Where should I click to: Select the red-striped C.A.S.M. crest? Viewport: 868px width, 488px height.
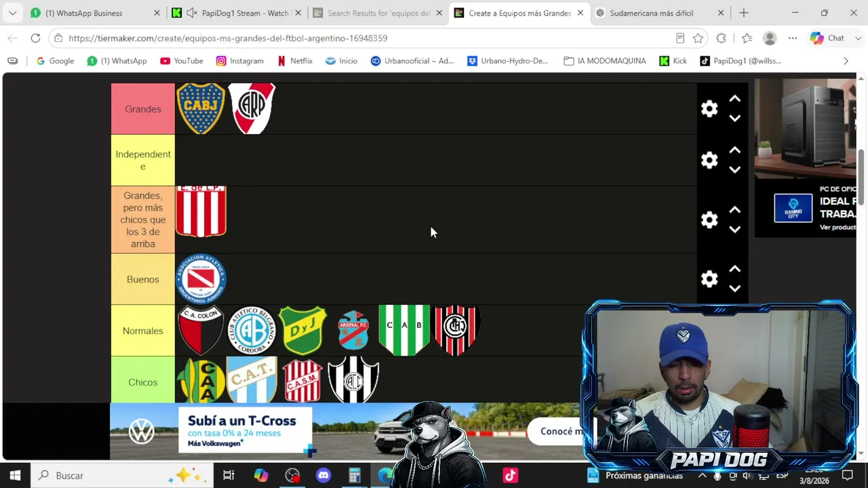[x=302, y=380]
